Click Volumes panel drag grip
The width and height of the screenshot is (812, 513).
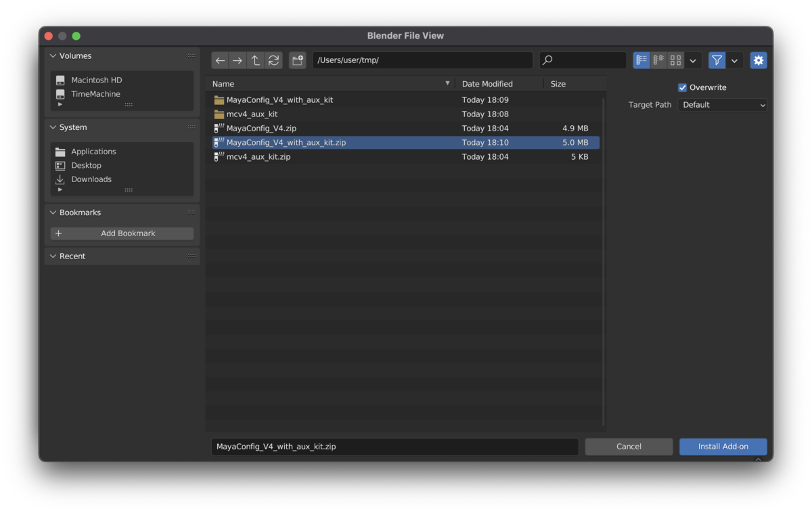[191, 56]
